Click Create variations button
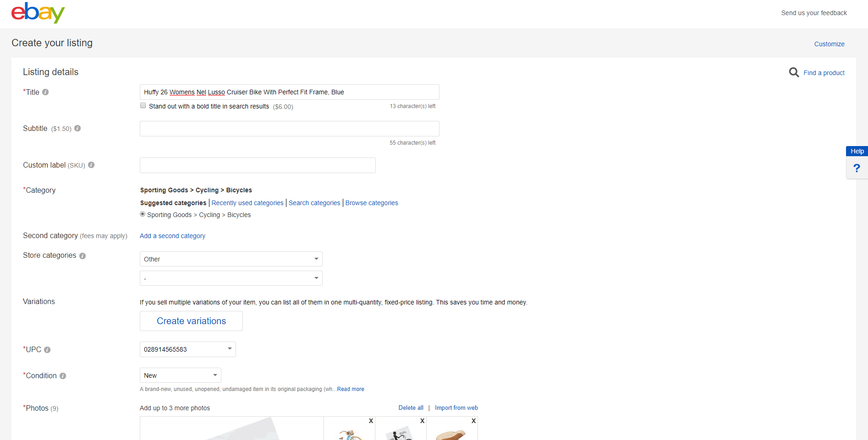Viewport: 868px width, 440px height. tap(191, 321)
